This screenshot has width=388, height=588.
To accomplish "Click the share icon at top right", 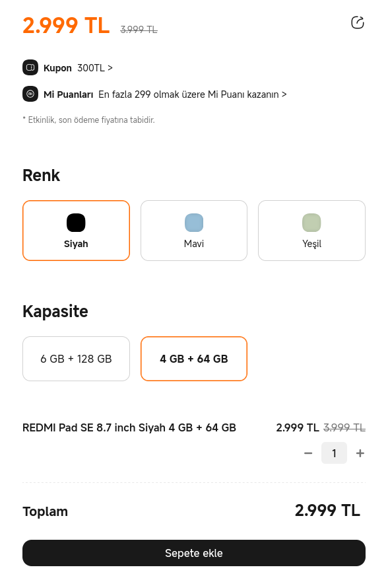I will coord(357,22).
